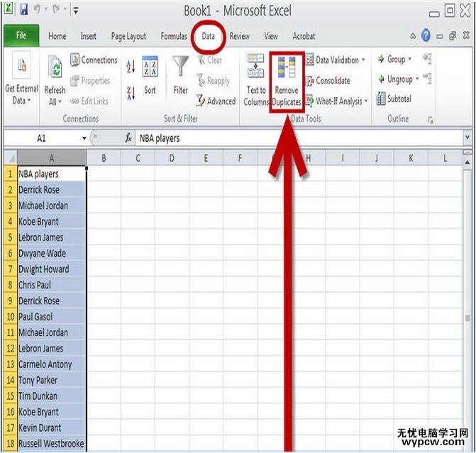The height and width of the screenshot is (453, 476).
Task: Click the Undo icon in quick access toolbar
Action: point(38,10)
